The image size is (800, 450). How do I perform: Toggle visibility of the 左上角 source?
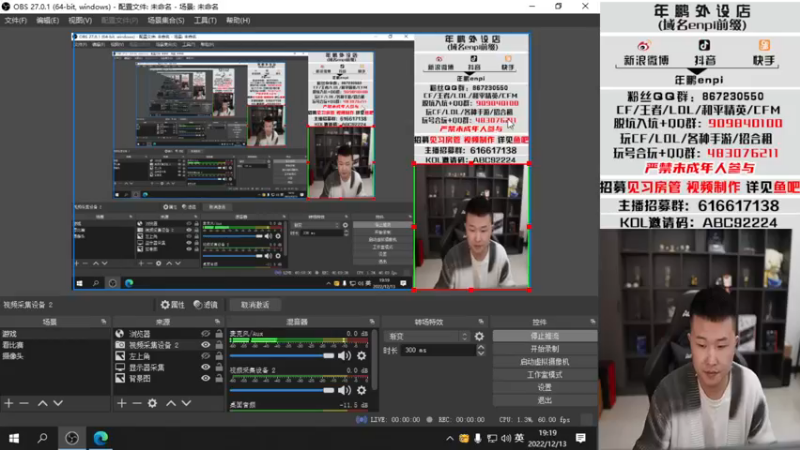(x=206, y=356)
